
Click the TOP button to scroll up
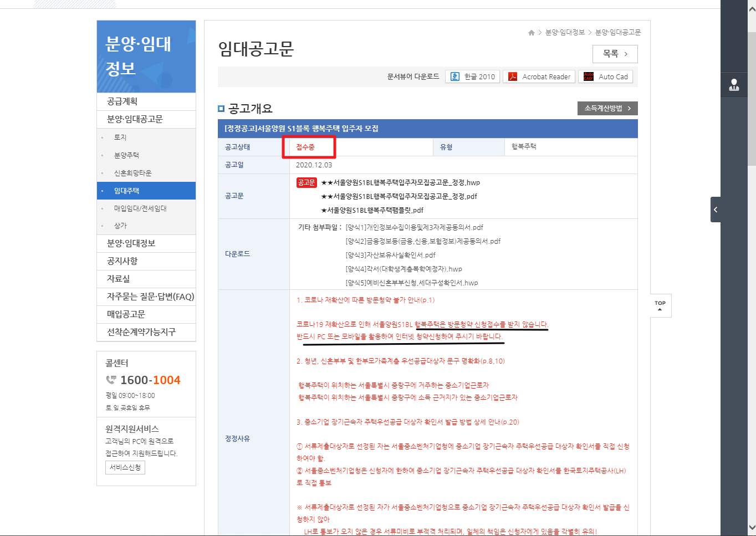coord(660,305)
